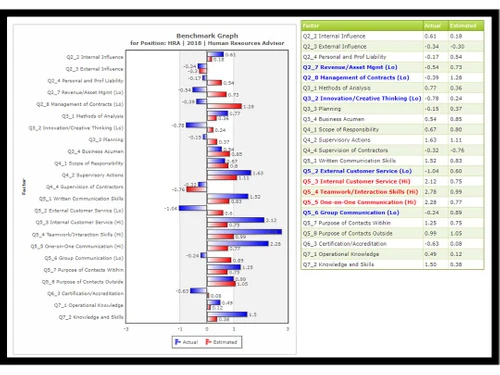Click Actual value 1.63 in Supervisory Actions table row

click(x=430, y=140)
